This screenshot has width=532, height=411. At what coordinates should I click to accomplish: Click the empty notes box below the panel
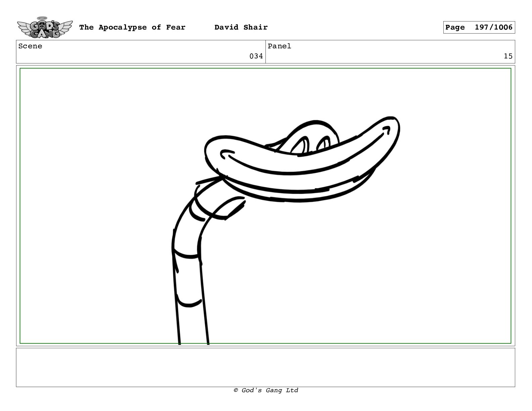(x=265, y=367)
